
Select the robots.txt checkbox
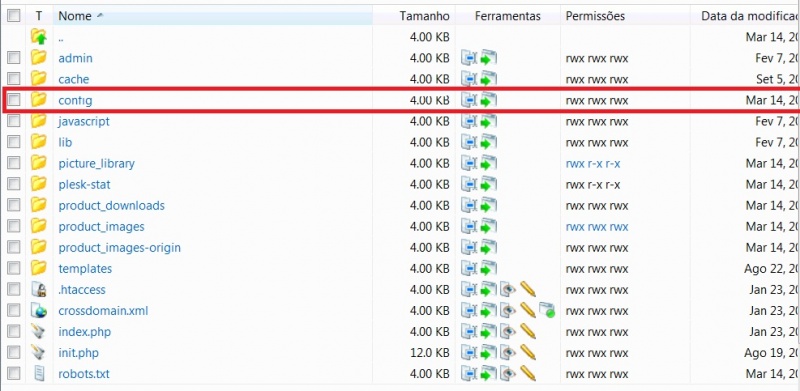click(x=14, y=373)
